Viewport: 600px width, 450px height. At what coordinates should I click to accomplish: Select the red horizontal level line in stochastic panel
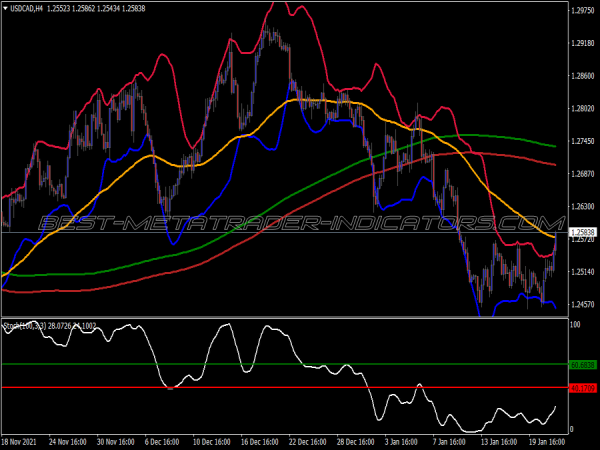point(285,388)
